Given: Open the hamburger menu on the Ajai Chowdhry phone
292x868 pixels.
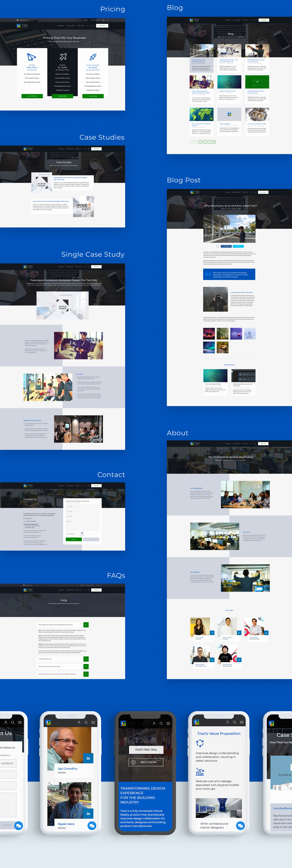Looking at the screenshot, I should (93, 722).
